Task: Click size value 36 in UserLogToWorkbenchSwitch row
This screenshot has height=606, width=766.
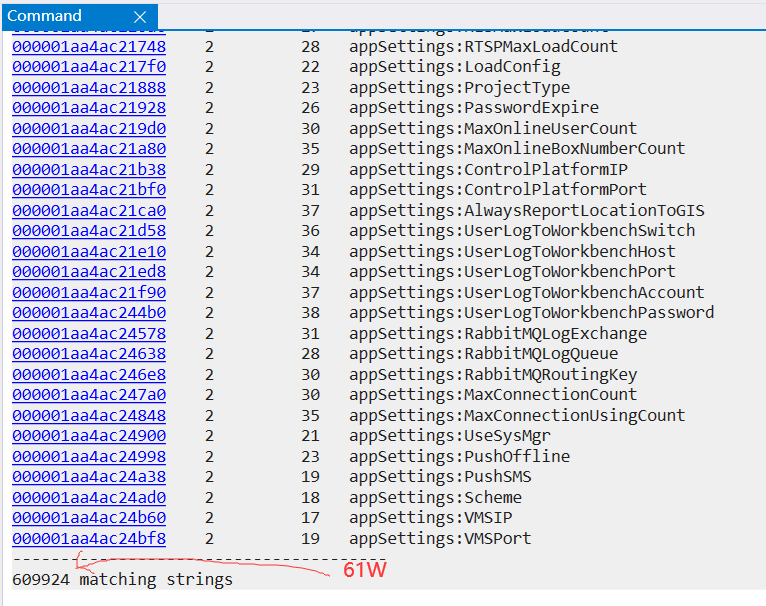Action: [311, 231]
